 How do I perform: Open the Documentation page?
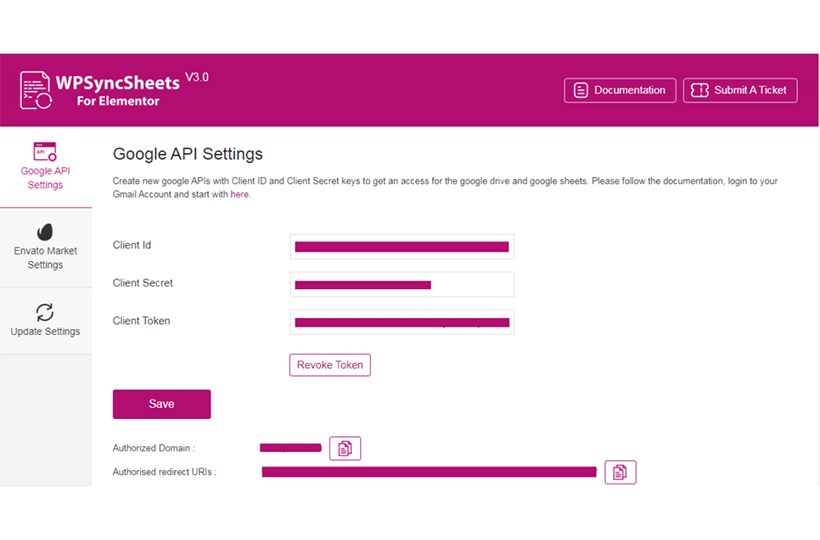click(620, 90)
